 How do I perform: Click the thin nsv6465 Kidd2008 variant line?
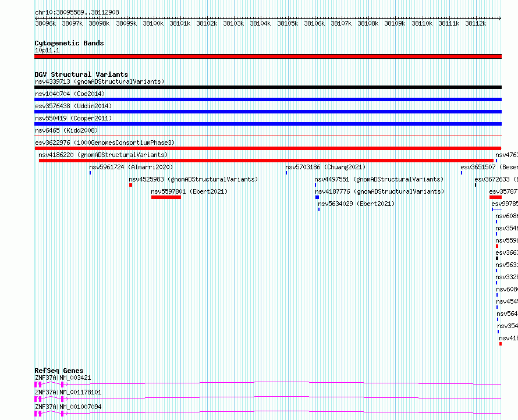pyautogui.click(x=268, y=136)
